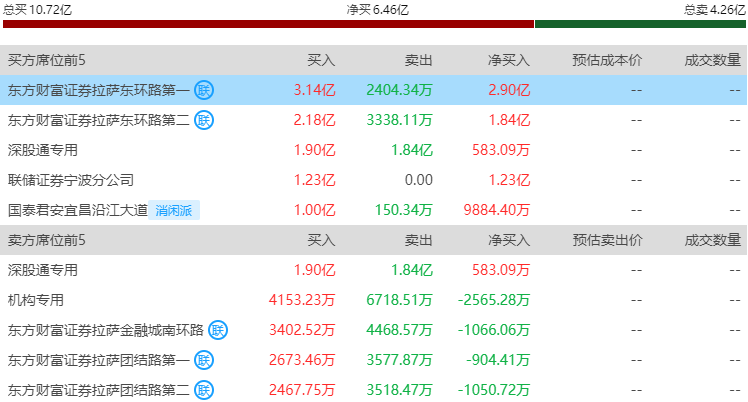Click the net value -1050.72万
Screen dimensions: 748x402
tap(494, 390)
